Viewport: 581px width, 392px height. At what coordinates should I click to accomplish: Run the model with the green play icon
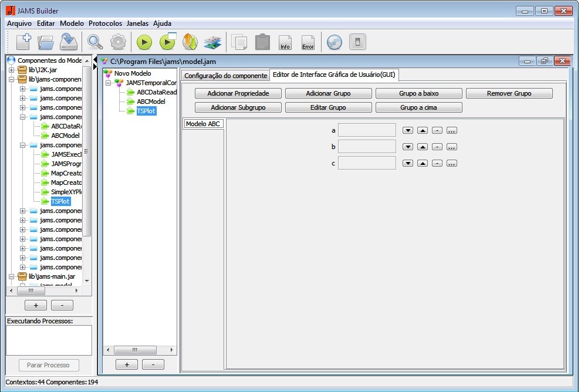(144, 42)
